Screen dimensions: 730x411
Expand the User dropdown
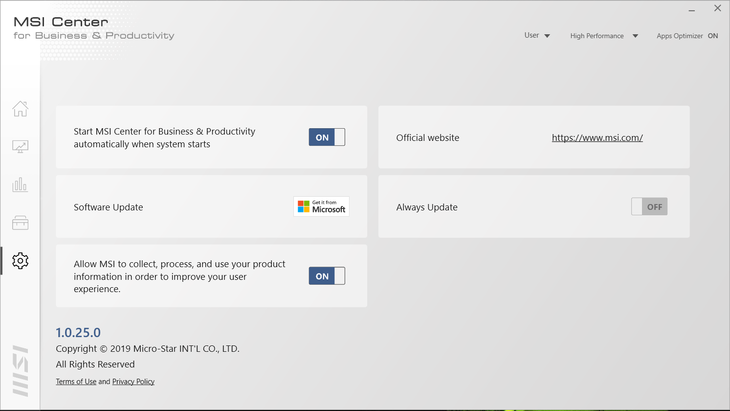[x=537, y=36]
